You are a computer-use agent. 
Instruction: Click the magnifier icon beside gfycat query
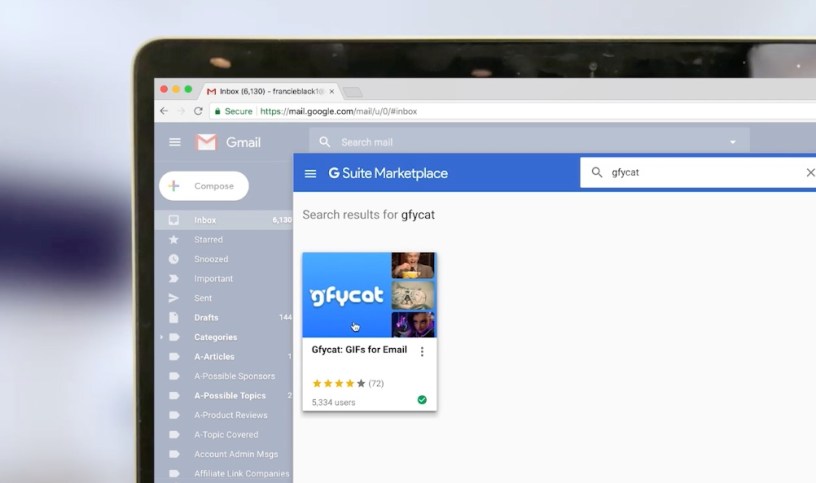tap(597, 172)
